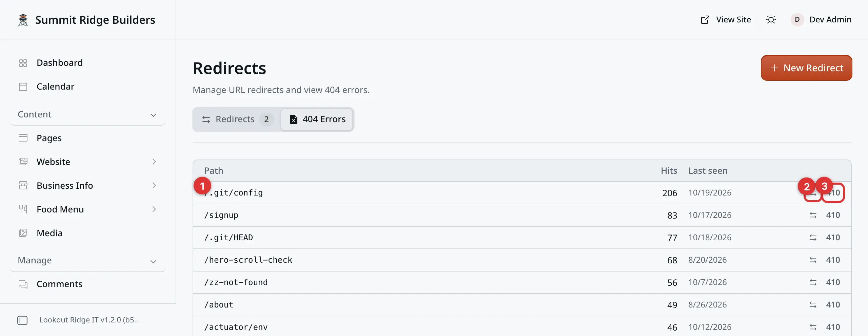This screenshot has height=336, width=868.
Task: Open the View Site link
Action: [x=726, y=20]
